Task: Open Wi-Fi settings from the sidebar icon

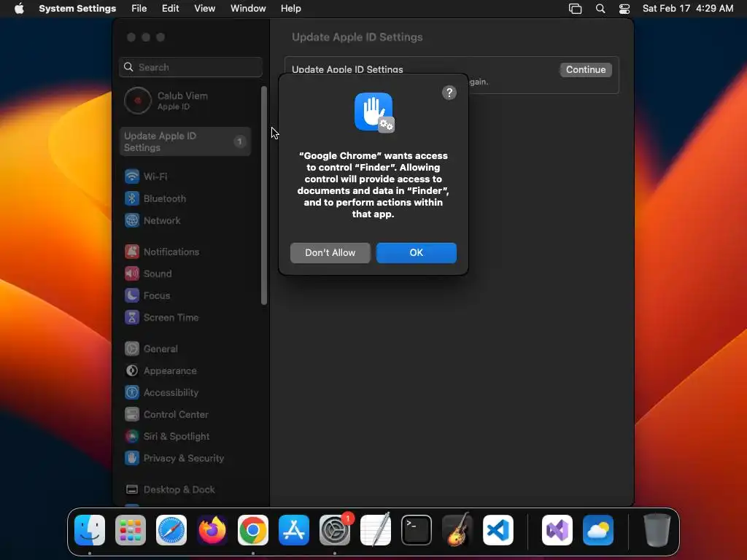Action: (x=132, y=176)
